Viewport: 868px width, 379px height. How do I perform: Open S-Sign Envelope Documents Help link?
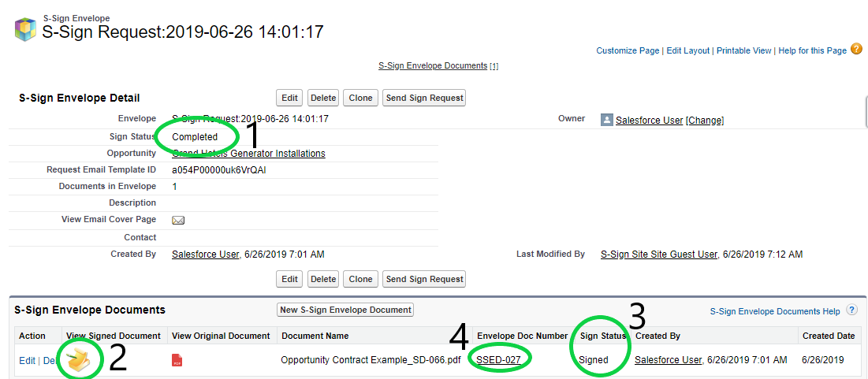pos(775,311)
